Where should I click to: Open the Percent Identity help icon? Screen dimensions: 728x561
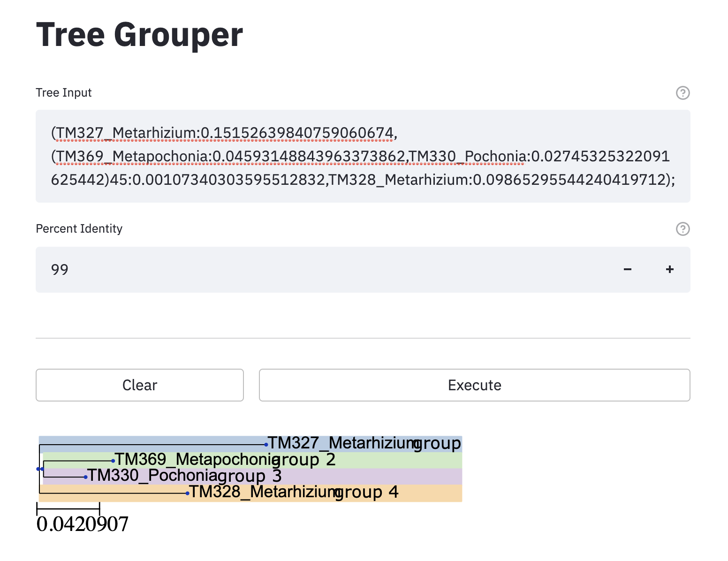[x=683, y=229]
